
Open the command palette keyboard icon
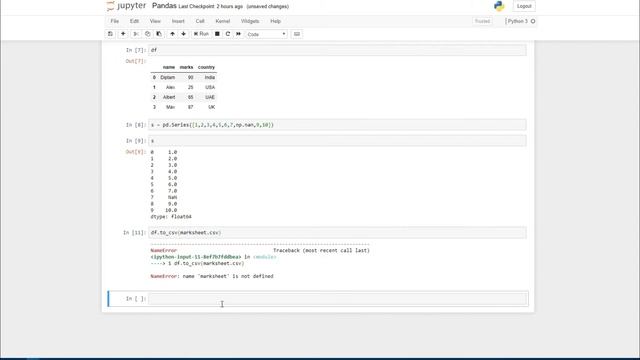[x=297, y=34]
